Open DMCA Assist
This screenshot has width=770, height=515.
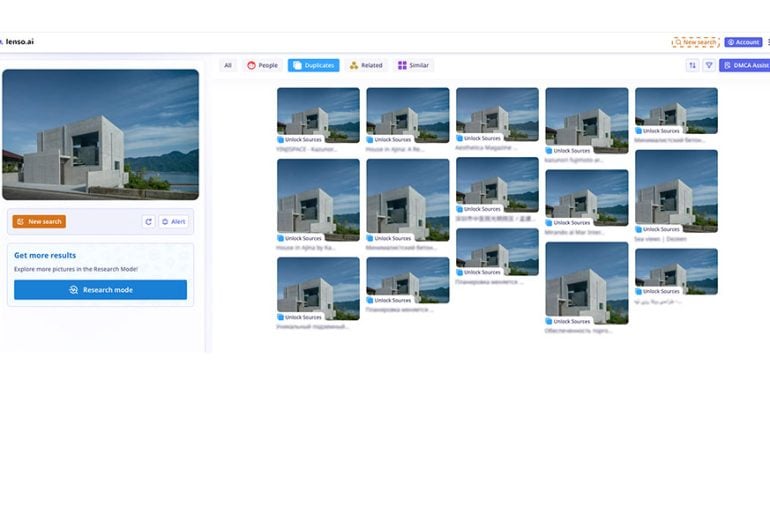coord(745,65)
